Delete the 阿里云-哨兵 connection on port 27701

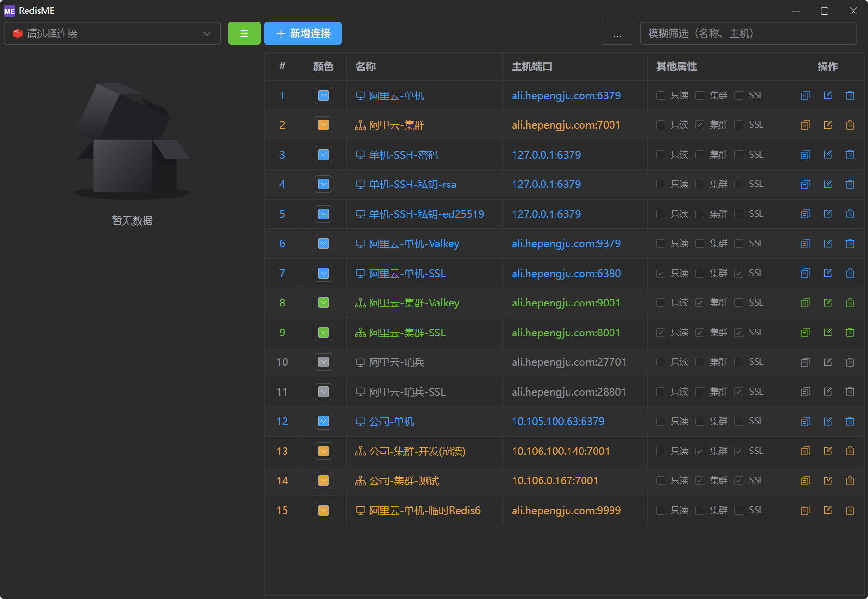850,362
